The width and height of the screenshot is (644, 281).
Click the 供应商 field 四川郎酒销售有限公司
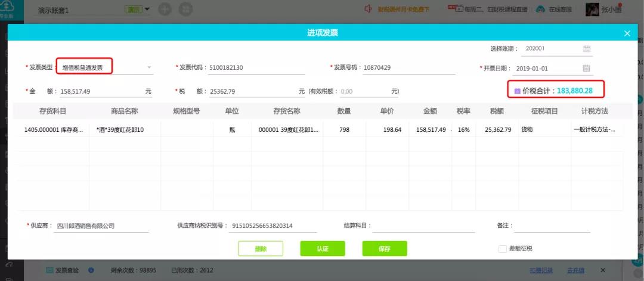click(101, 226)
